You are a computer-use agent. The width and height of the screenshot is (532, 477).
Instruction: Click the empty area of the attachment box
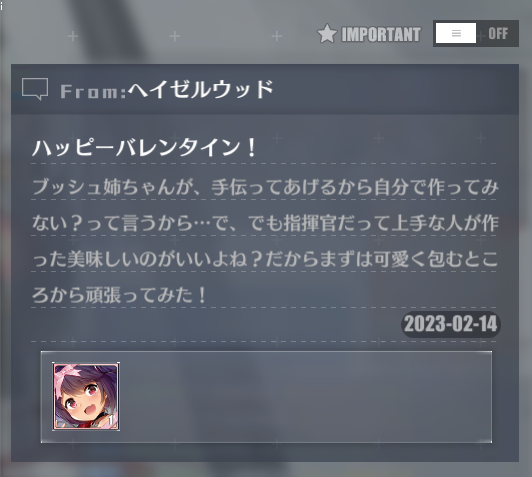pyautogui.click(x=305, y=397)
